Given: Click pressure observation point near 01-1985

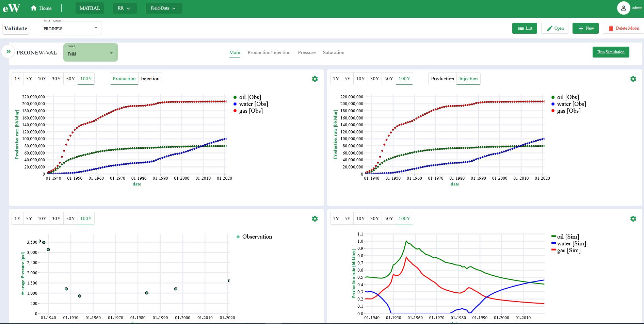Looking at the screenshot, I should [147, 293].
